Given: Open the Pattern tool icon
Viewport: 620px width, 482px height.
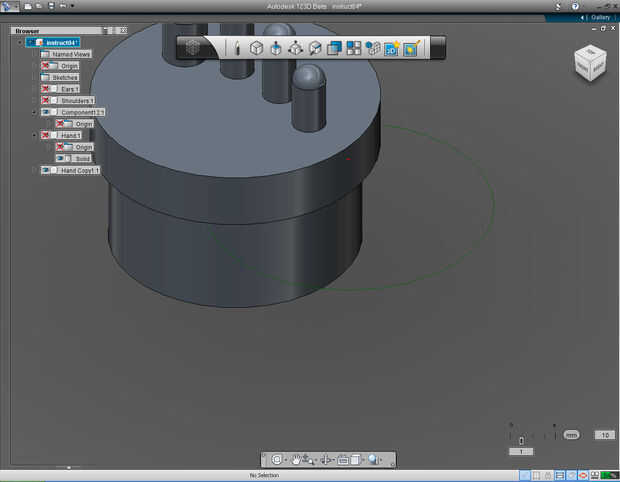Looking at the screenshot, I should (x=353, y=47).
